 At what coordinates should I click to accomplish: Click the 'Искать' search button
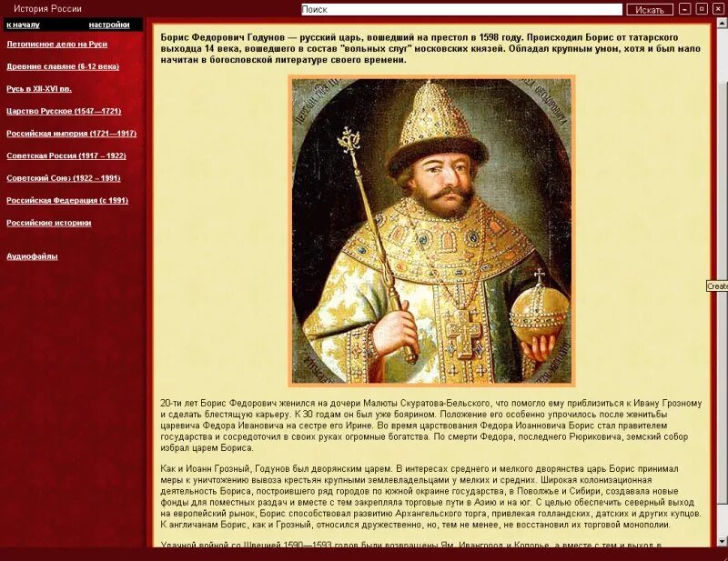pos(649,10)
